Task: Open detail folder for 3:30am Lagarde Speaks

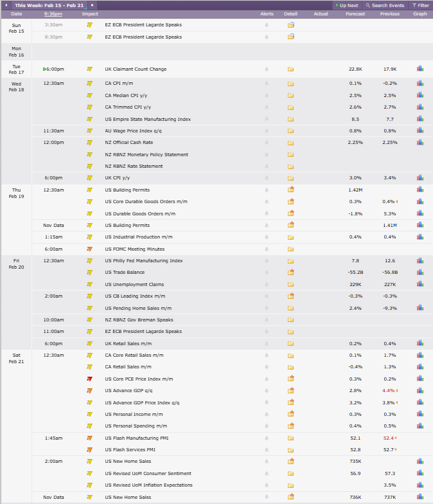Action: (290, 24)
